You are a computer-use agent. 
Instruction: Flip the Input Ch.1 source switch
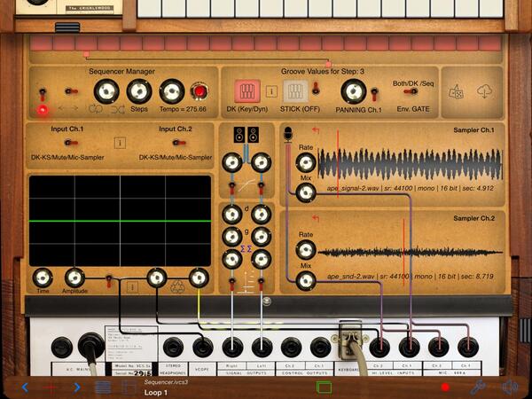point(71,143)
